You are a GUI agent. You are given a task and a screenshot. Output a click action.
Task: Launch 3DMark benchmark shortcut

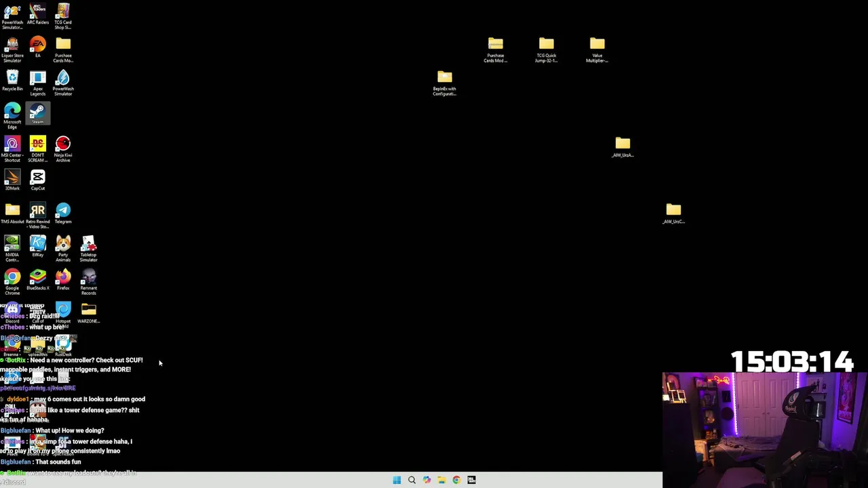click(x=12, y=180)
